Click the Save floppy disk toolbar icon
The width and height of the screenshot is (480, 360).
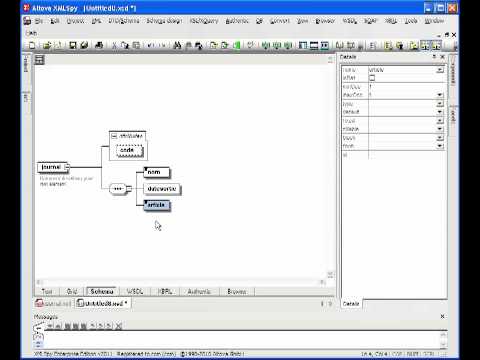click(73, 45)
